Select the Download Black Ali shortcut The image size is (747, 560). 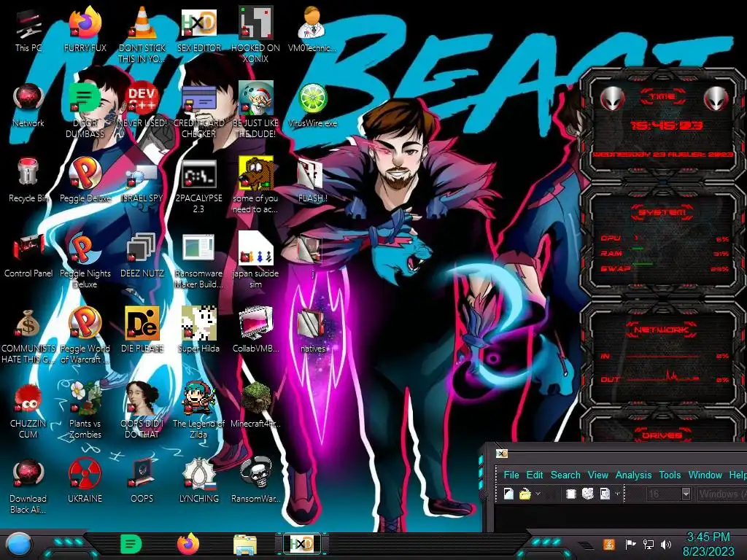(28, 486)
